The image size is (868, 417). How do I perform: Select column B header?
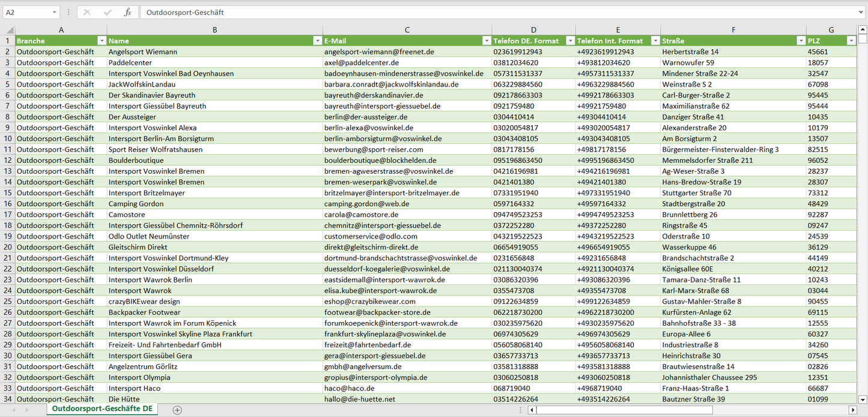tap(214, 29)
